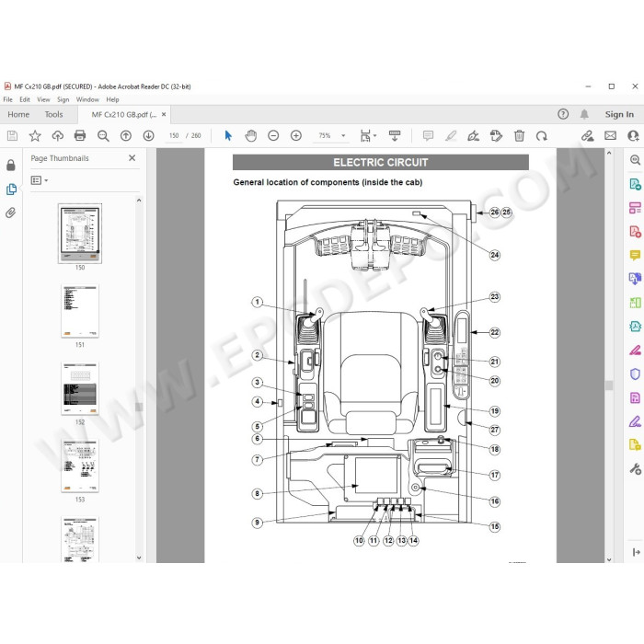Viewport: 644px width, 644px height.
Task: Select the highlighter pen tool
Action: [451, 135]
